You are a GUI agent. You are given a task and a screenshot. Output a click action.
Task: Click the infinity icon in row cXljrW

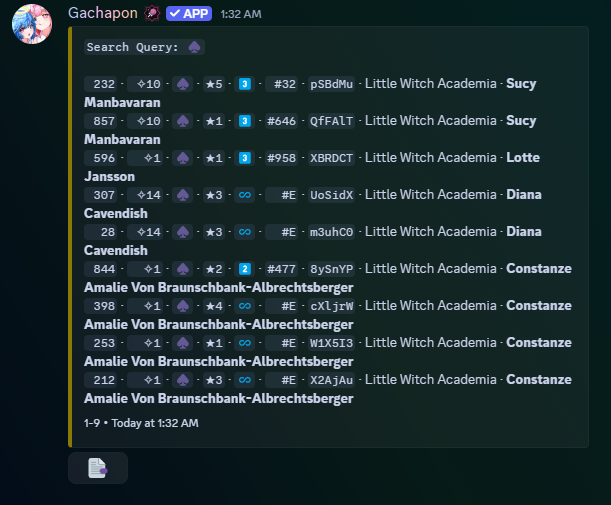pyautogui.click(x=245, y=306)
